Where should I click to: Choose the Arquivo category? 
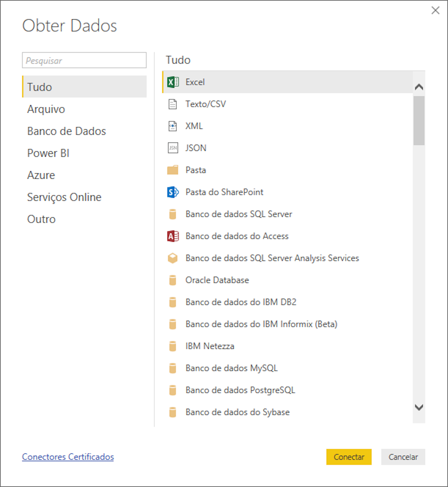pyautogui.click(x=46, y=109)
